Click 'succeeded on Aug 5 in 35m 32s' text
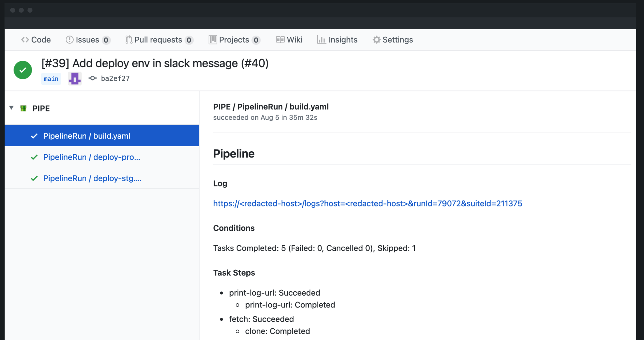Image resolution: width=644 pixels, height=340 pixels. pyautogui.click(x=265, y=118)
